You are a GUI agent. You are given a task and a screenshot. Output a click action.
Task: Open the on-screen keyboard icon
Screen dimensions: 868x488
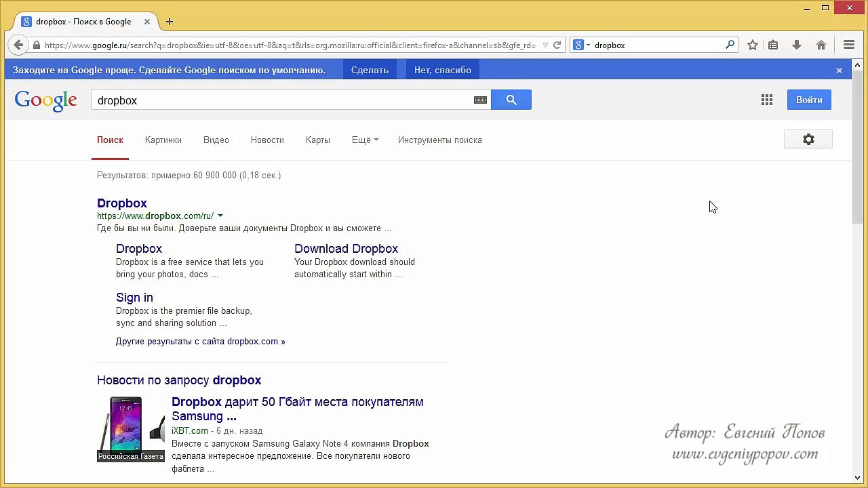pos(480,100)
